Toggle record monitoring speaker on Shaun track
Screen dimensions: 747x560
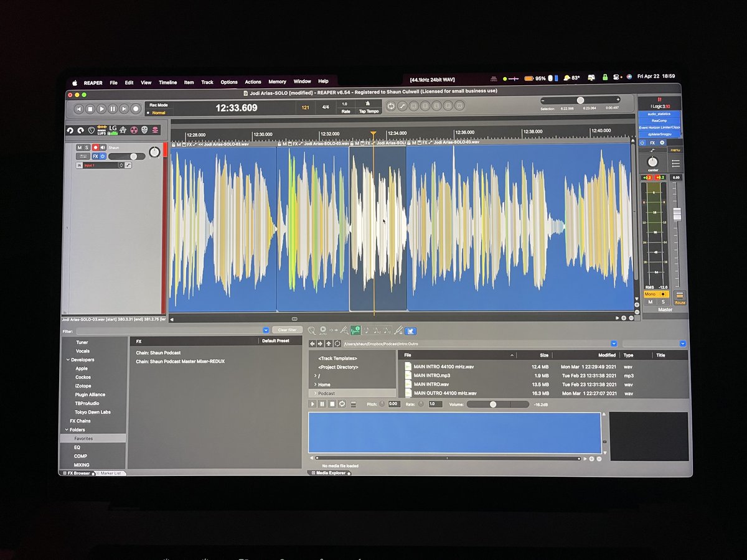(103, 147)
